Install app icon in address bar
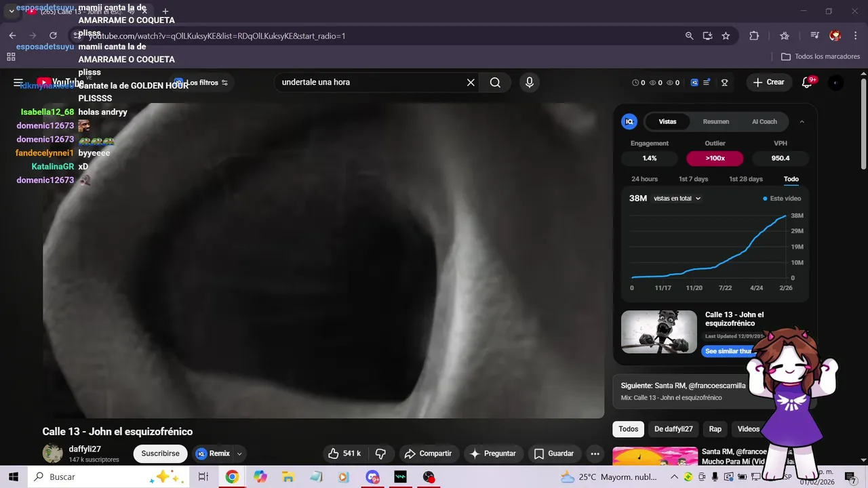The height and width of the screenshot is (488, 868). (707, 36)
